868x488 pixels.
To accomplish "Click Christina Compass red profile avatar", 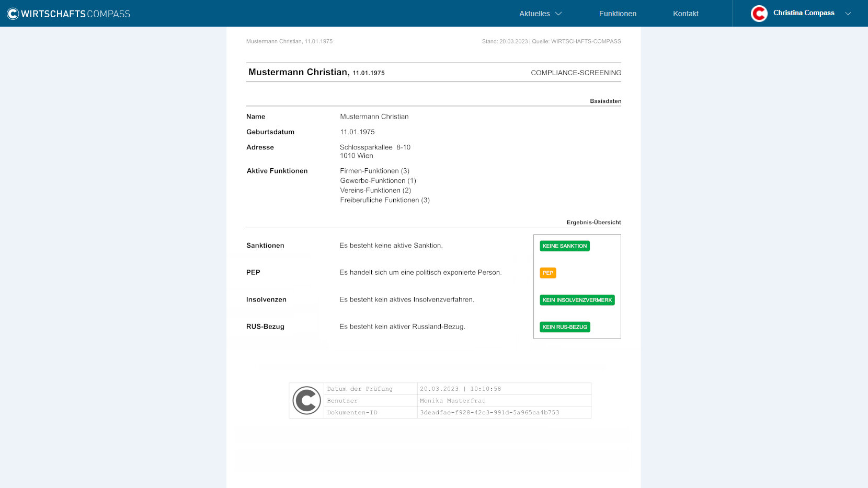I will click(759, 14).
